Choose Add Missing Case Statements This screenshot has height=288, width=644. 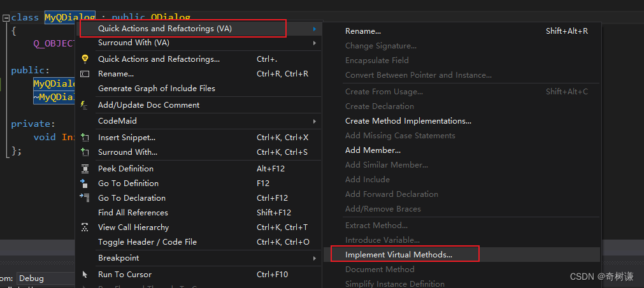462,136
